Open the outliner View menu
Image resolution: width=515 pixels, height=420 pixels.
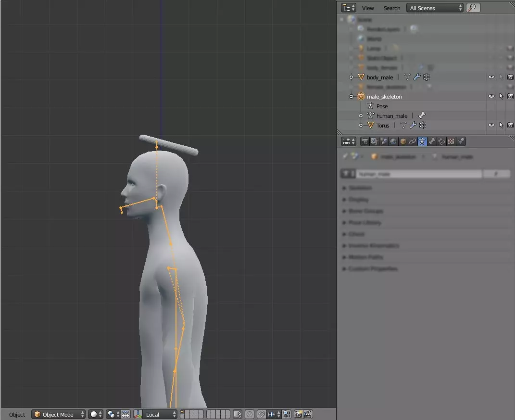[x=368, y=8]
